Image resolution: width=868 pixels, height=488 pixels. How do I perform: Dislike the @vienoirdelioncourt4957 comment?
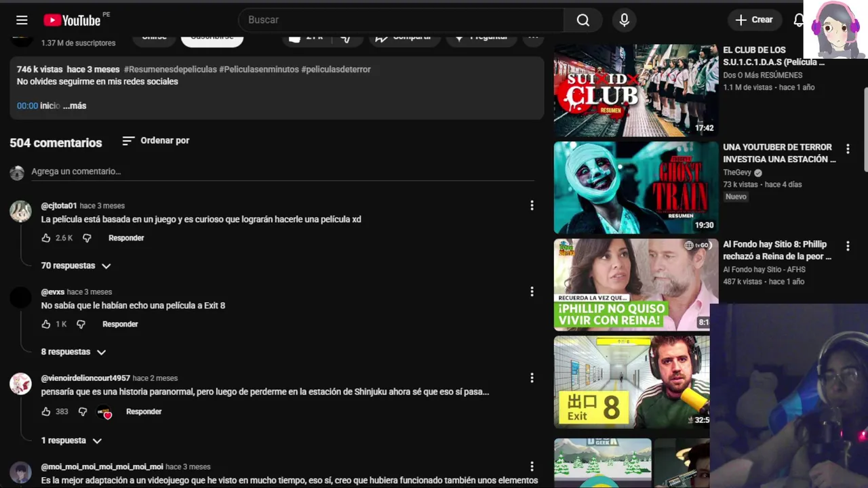click(x=83, y=411)
